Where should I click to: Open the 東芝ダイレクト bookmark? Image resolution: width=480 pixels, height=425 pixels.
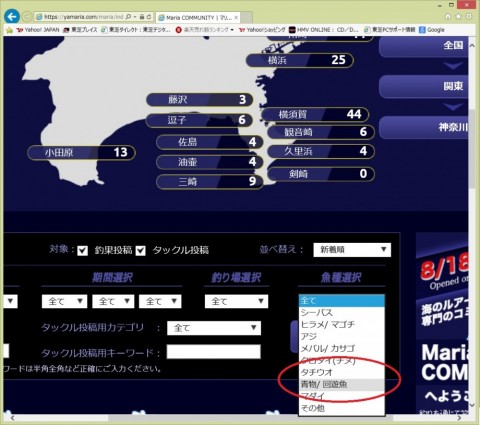tap(135, 30)
